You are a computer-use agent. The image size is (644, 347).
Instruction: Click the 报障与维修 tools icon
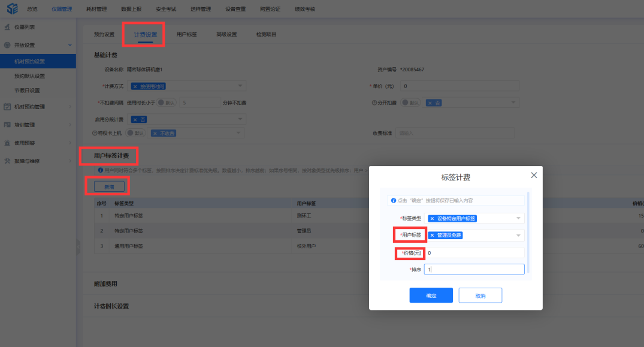[7, 161]
